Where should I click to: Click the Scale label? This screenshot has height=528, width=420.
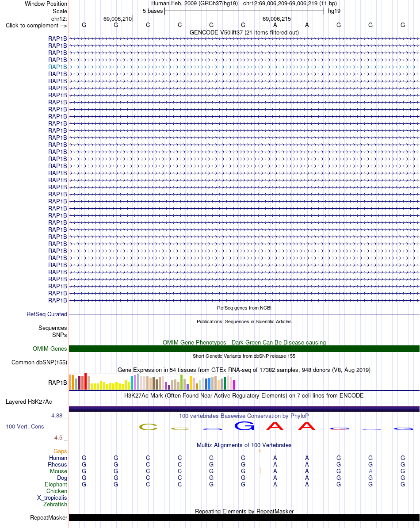click(60, 11)
